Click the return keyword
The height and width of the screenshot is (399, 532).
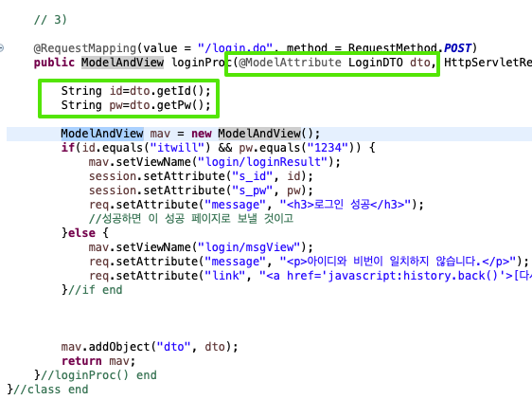click(x=81, y=361)
